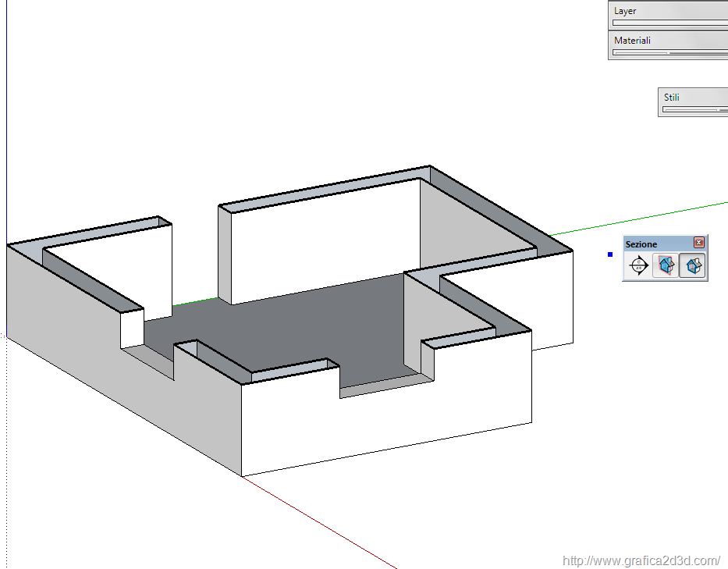Screen dimensions: 728x569
Task: Close the Sezione toolbar
Action: click(x=699, y=243)
